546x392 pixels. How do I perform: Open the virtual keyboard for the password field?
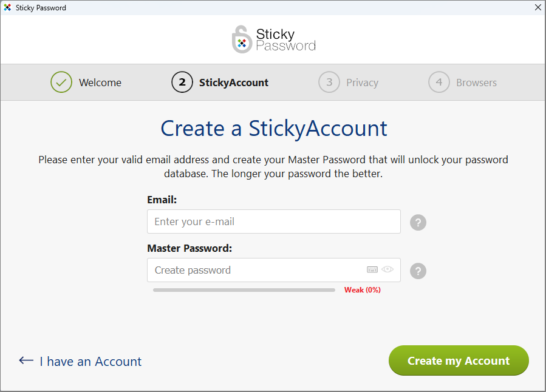(x=372, y=269)
